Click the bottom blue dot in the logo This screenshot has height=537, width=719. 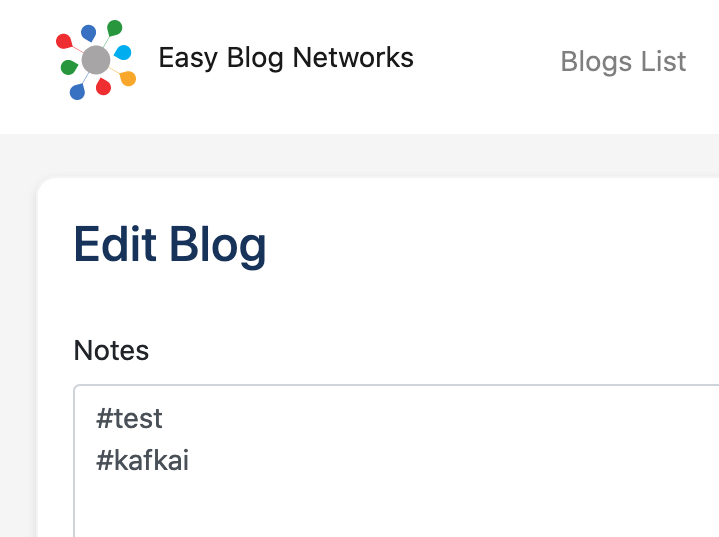pos(77,92)
